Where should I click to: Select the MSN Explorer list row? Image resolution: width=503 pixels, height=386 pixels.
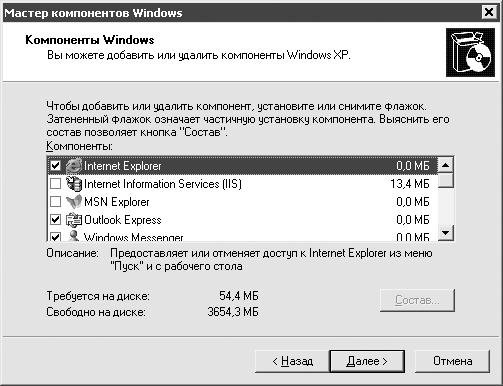click(x=243, y=202)
